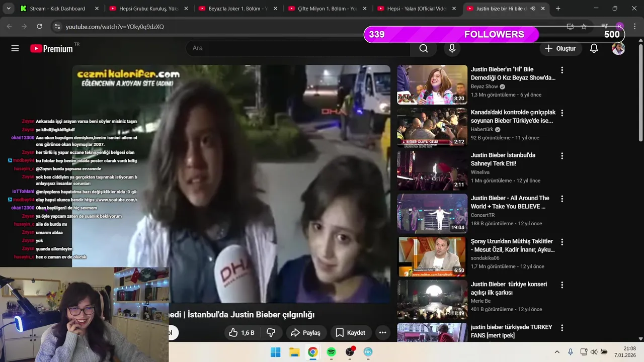The width and height of the screenshot is (644, 362).
Task: Go to YouTube Premium home logo
Action: [x=51, y=48]
